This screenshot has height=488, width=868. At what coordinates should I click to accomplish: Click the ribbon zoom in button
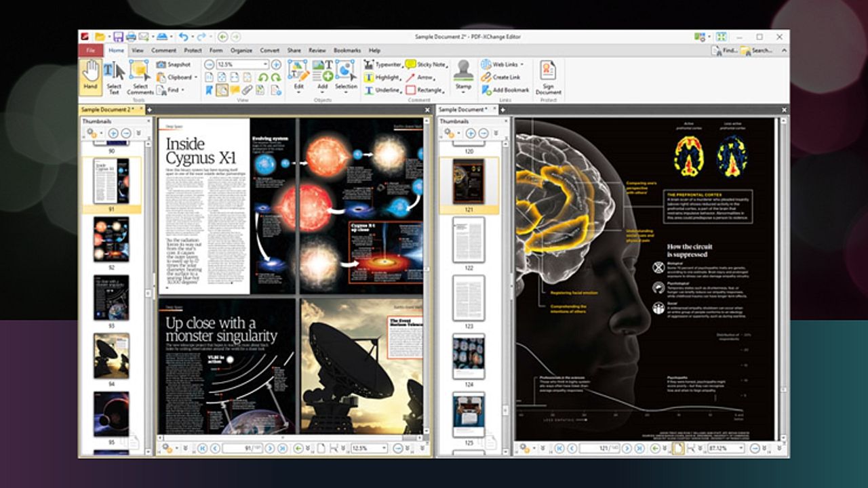(276, 64)
